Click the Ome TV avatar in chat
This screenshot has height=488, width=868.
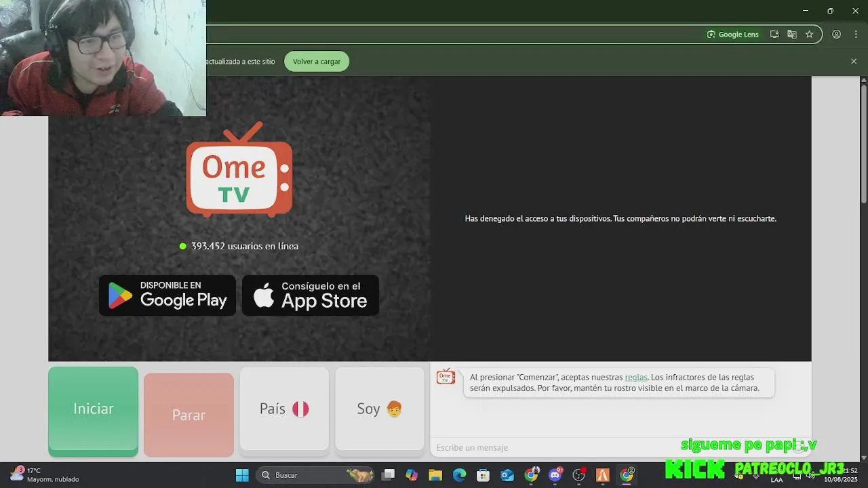pos(446,376)
